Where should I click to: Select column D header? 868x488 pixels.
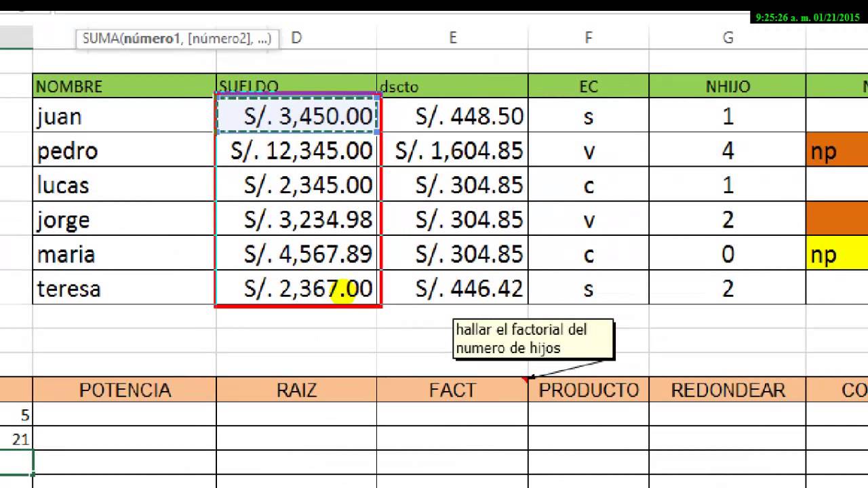coord(296,38)
